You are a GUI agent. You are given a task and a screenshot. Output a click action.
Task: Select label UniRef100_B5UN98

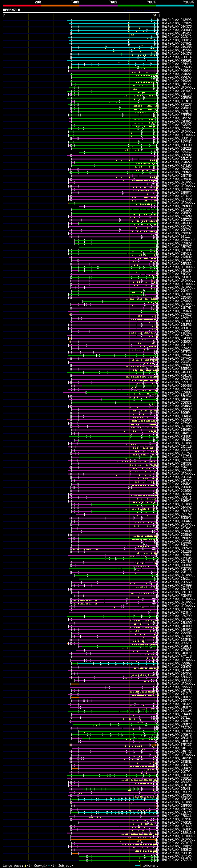[x=177, y=206]
